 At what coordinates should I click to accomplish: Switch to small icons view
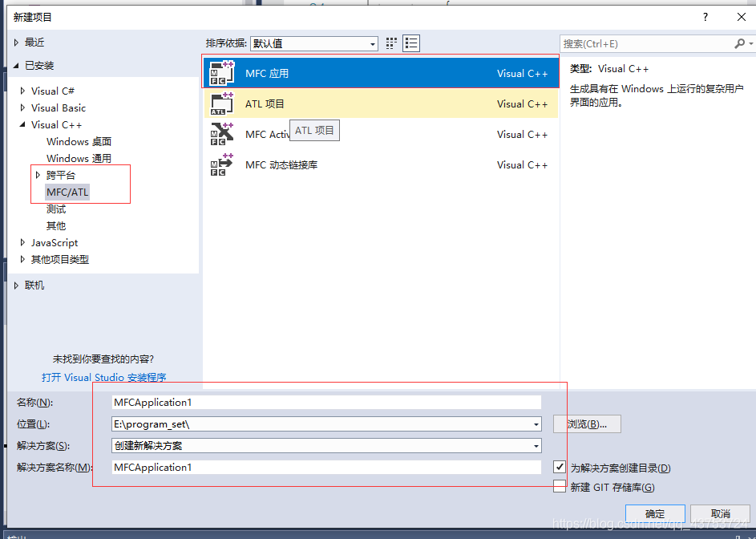pos(391,43)
